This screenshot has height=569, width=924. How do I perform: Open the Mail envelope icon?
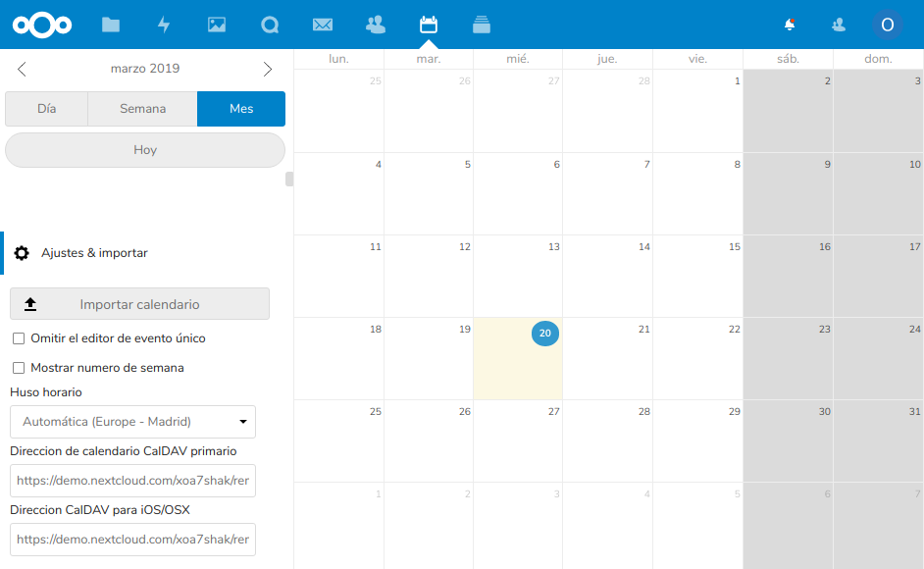[323, 25]
